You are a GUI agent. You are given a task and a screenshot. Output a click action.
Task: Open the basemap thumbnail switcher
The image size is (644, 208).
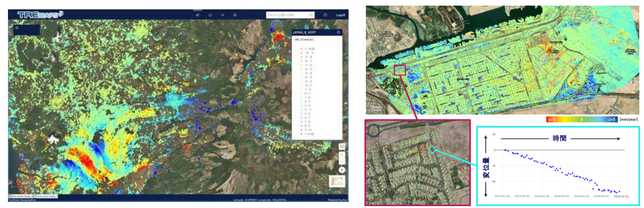pos(337,181)
